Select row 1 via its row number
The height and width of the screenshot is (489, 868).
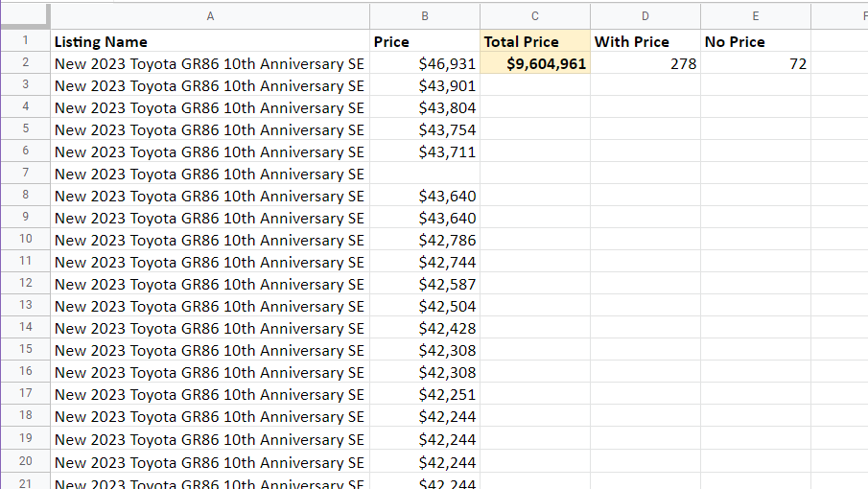(x=25, y=41)
